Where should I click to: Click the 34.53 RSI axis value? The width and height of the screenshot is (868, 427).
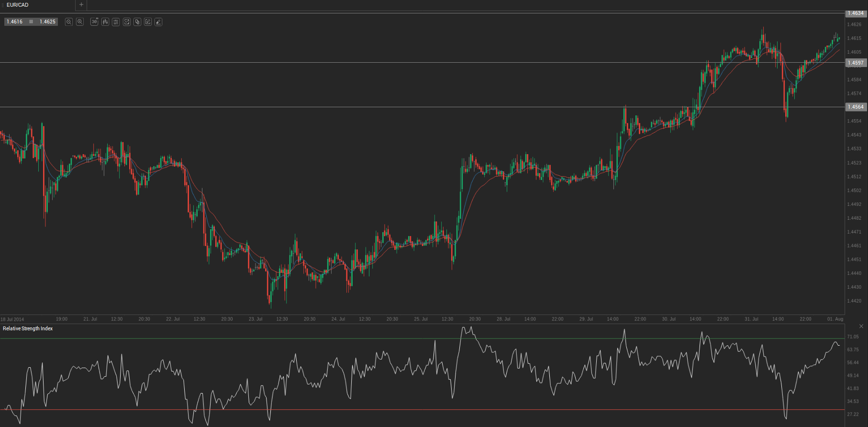pos(853,402)
